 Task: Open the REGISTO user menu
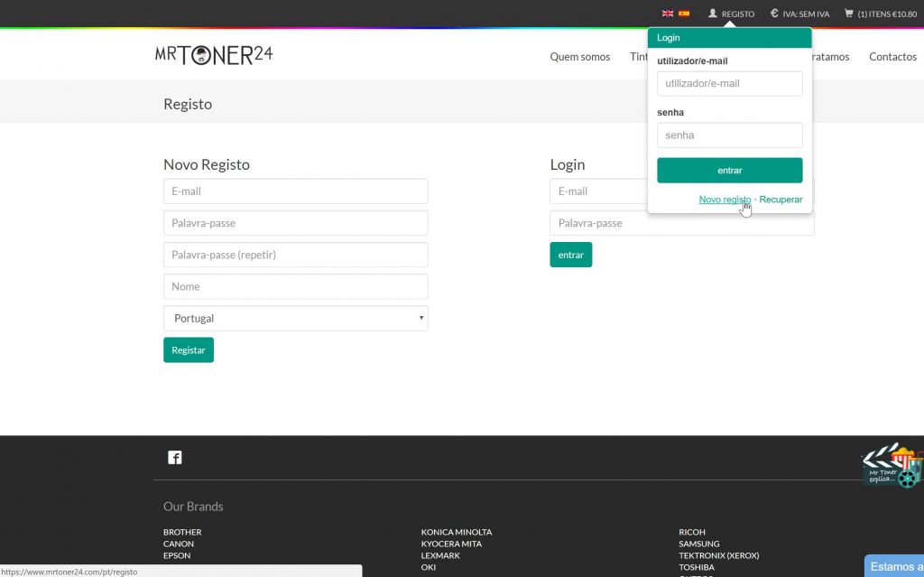[x=731, y=14]
